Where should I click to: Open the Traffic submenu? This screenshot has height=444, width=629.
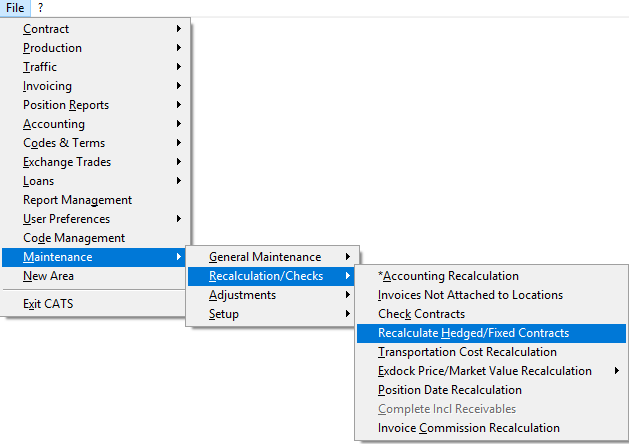pyautogui.click(x=93, y=67)
